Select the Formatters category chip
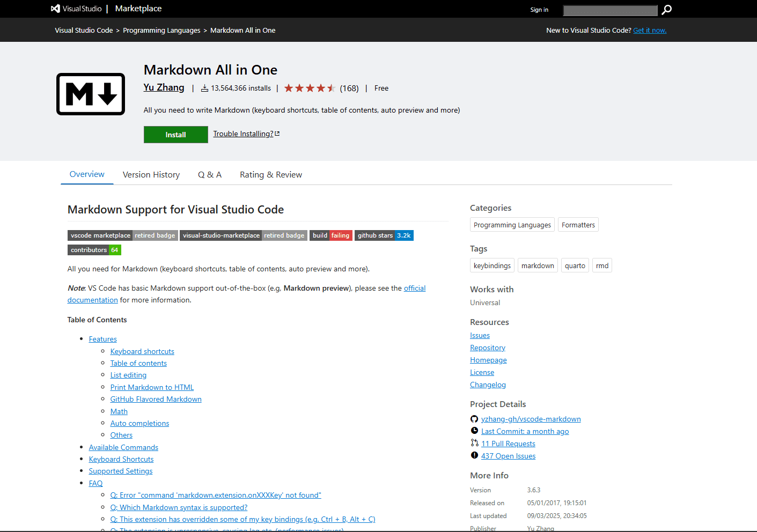This screenshot has width=757, height=532. pyautogui.click(x=578, y=225)
